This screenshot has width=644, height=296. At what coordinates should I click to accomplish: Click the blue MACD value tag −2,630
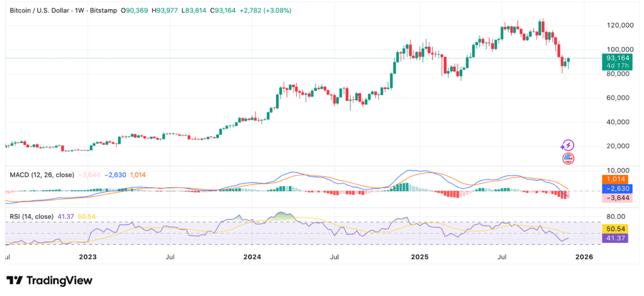617,188
